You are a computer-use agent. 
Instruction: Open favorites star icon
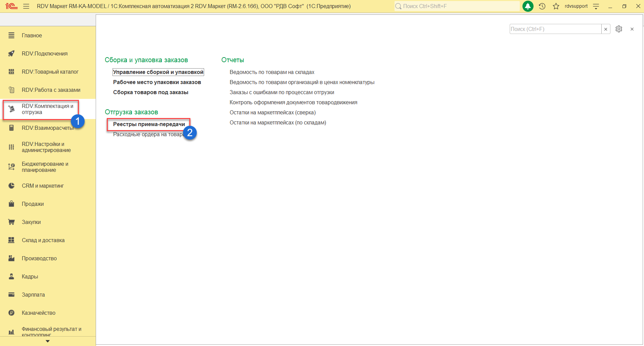pyautogui.click(x=556, y=6)
